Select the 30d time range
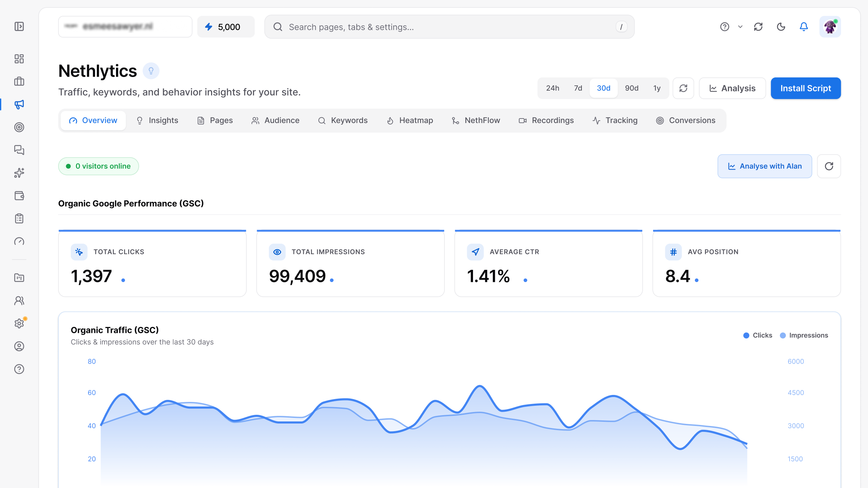 [x=604, y=88]
